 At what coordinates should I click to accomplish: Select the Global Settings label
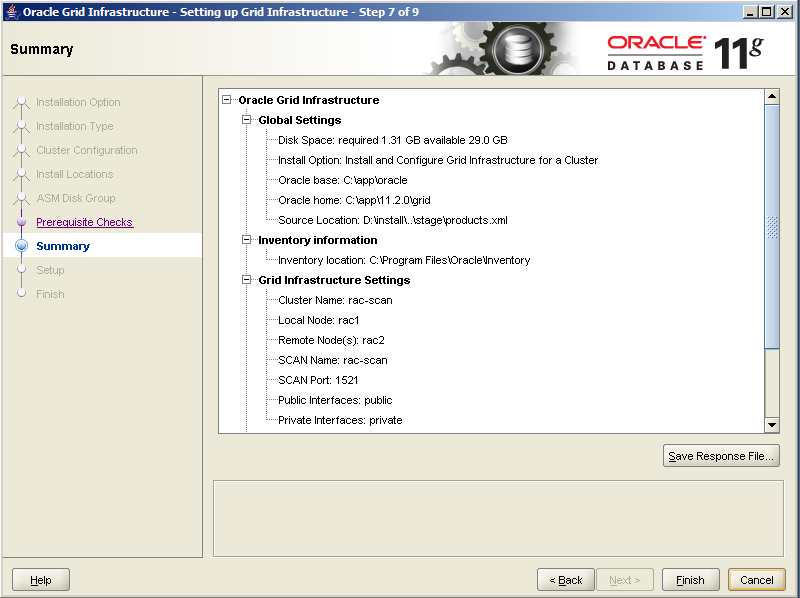coord(300,120)
